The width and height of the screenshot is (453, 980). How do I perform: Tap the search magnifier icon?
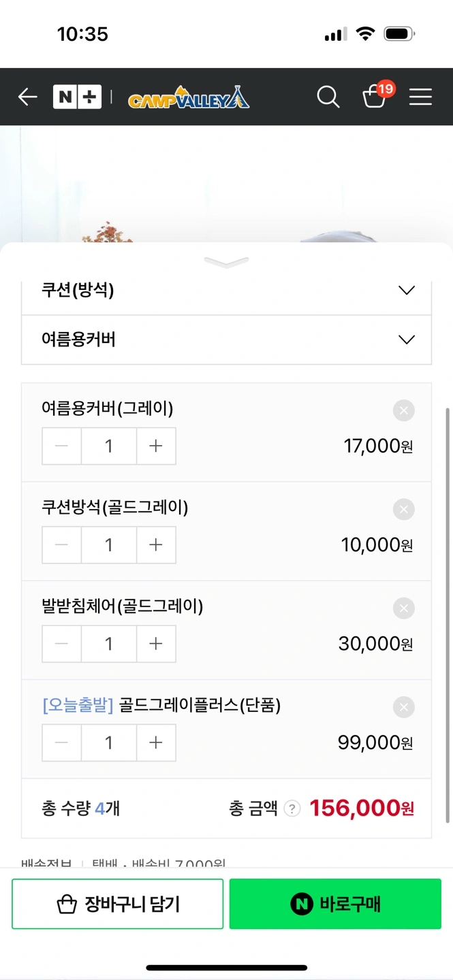[328, 97]
